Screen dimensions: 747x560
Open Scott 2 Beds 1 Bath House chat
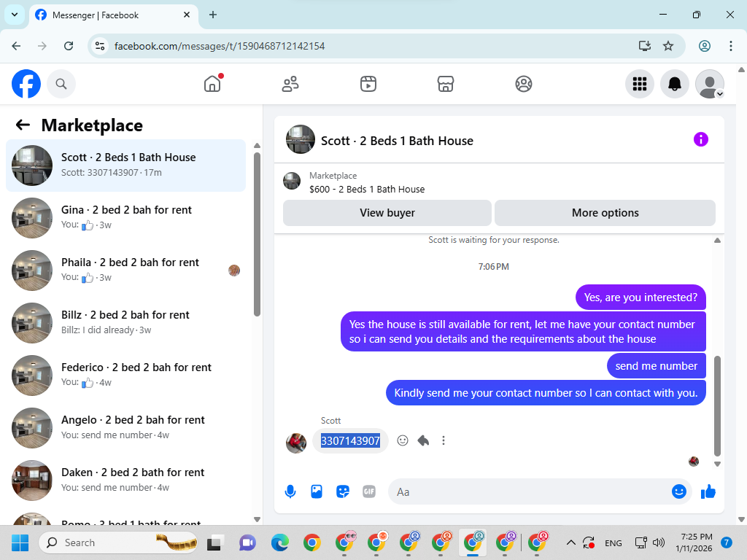tap(125, 166)
